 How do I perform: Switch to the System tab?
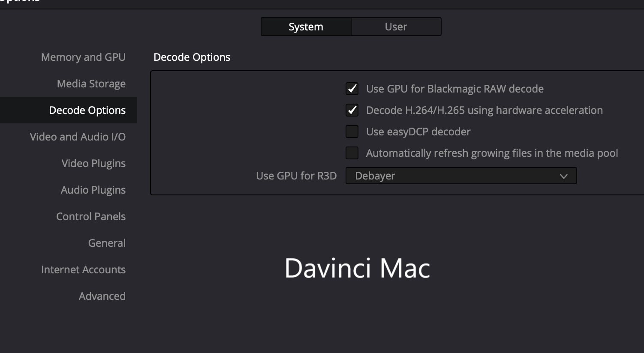click(x=306, y=27)
